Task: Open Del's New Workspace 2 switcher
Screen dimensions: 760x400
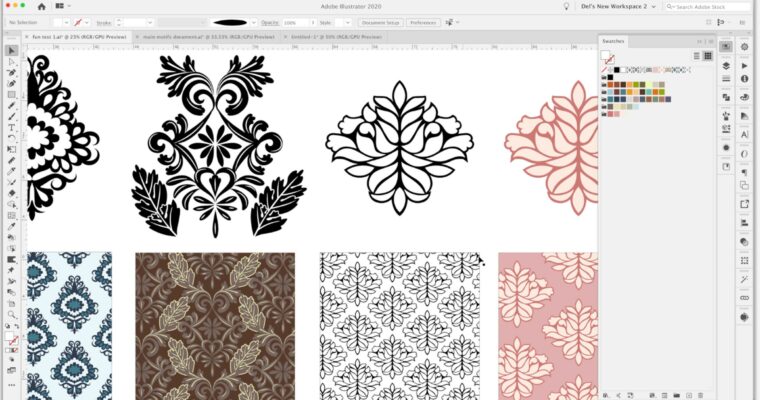Action: point(618,6)
